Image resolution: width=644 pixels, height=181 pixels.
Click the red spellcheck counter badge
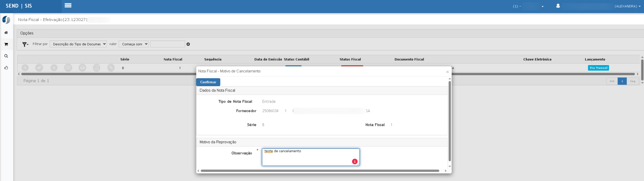(355, 161)
